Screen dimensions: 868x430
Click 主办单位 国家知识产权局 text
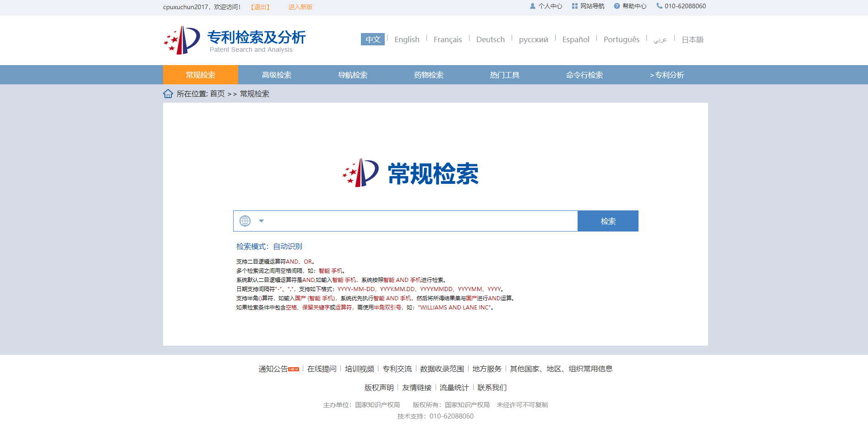pyautogui.click(x=361, y=405)
